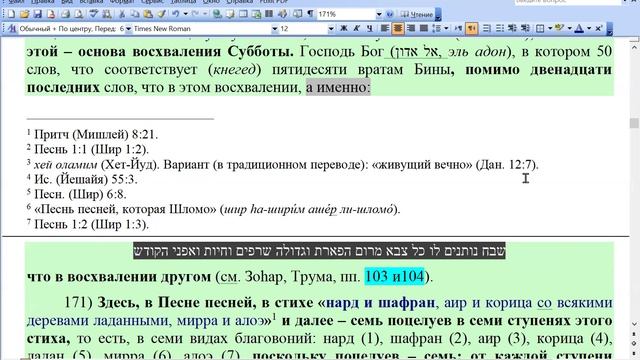The height and width of the screenshot is (360, 640).
Task: Create a new blank document
Action: coord(11,14)
